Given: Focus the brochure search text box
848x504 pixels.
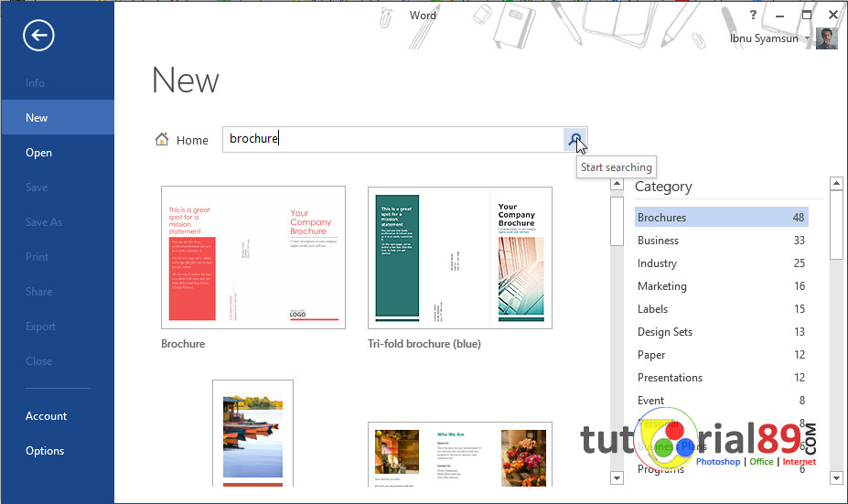Looking at the screenshot, I should (x=393, y=140).
